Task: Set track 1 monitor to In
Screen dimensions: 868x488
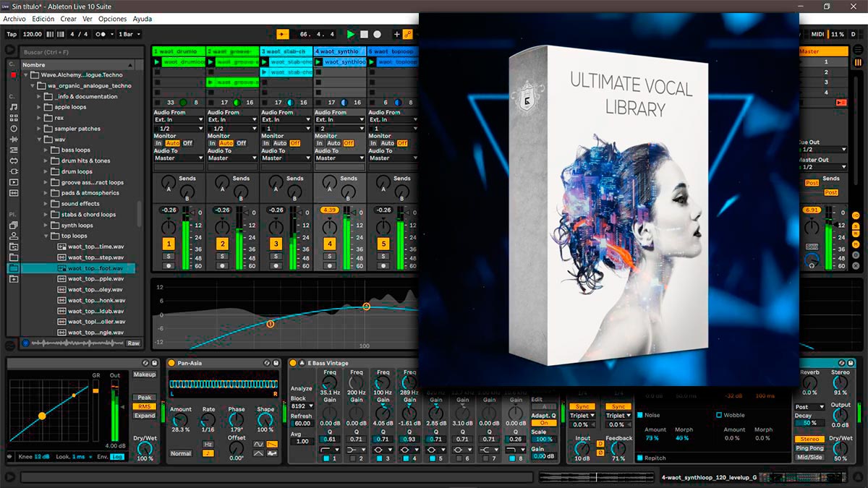Action: [158, 143]
